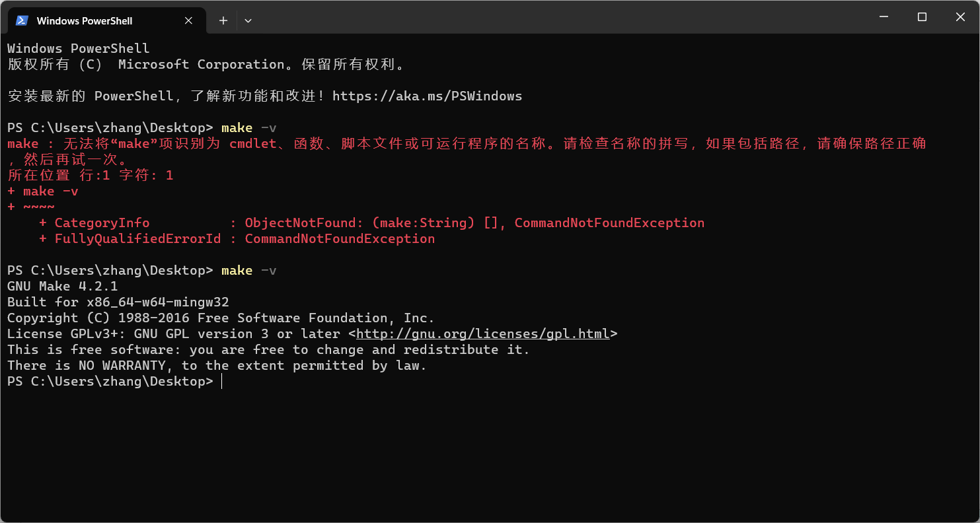Click the cursor at the last prompt line
Image resolution: width=980 pixels, height=523 pixels.
tap(221, 382)
